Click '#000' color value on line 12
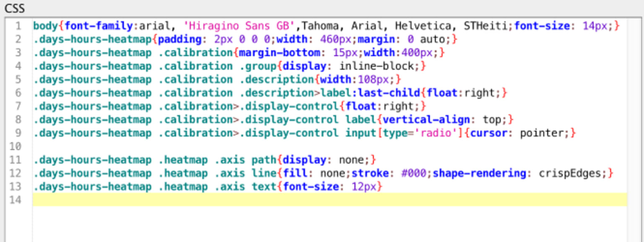This screenshot has width=644, height=242. coord(413,173)
